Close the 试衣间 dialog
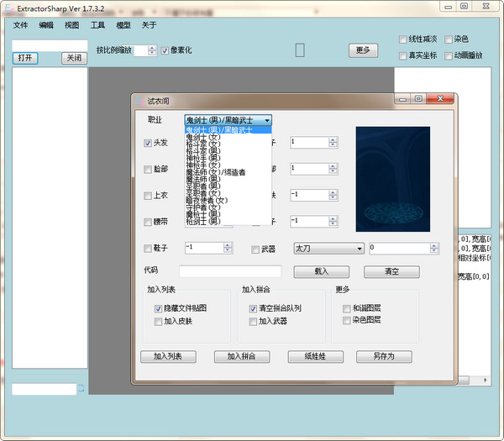Viewport: 504px width, 441px height. pos(440,99)
